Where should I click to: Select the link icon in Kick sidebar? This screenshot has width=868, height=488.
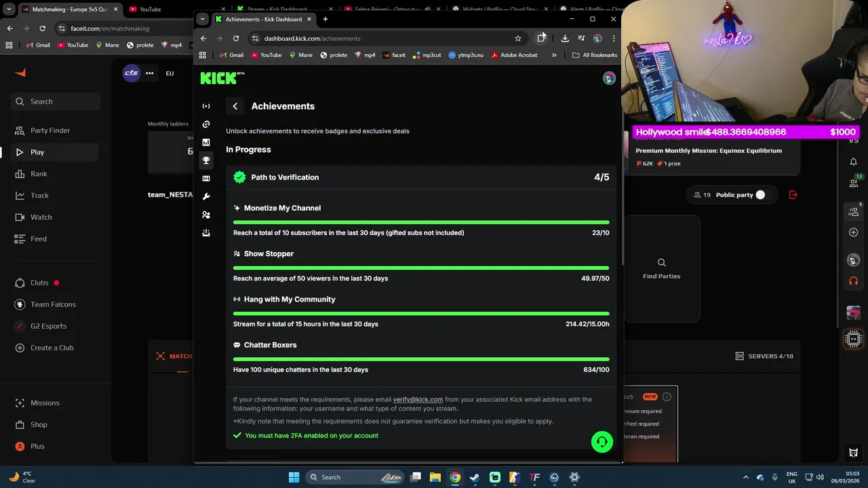pyautogui.click(x=206, y=124)
